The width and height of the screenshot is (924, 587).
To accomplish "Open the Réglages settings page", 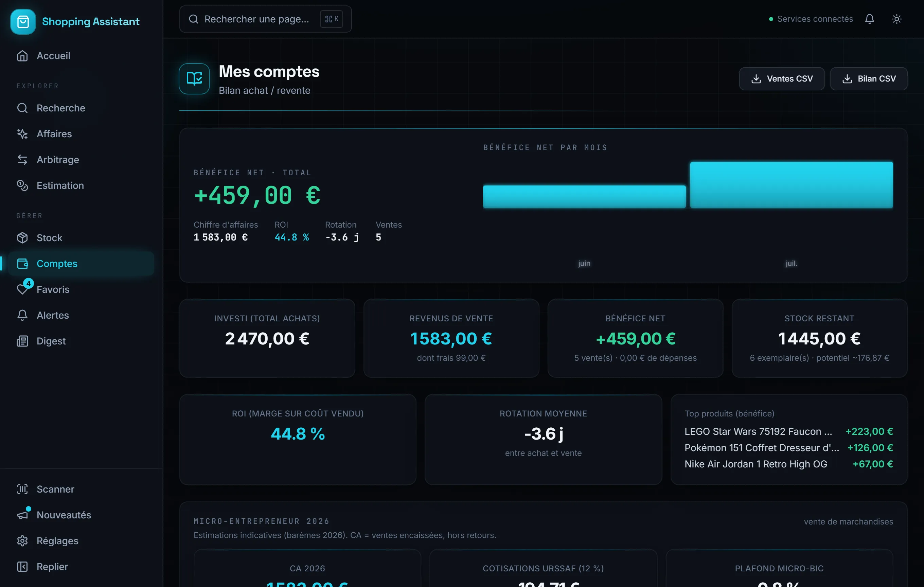I will [x=81, y=540].
